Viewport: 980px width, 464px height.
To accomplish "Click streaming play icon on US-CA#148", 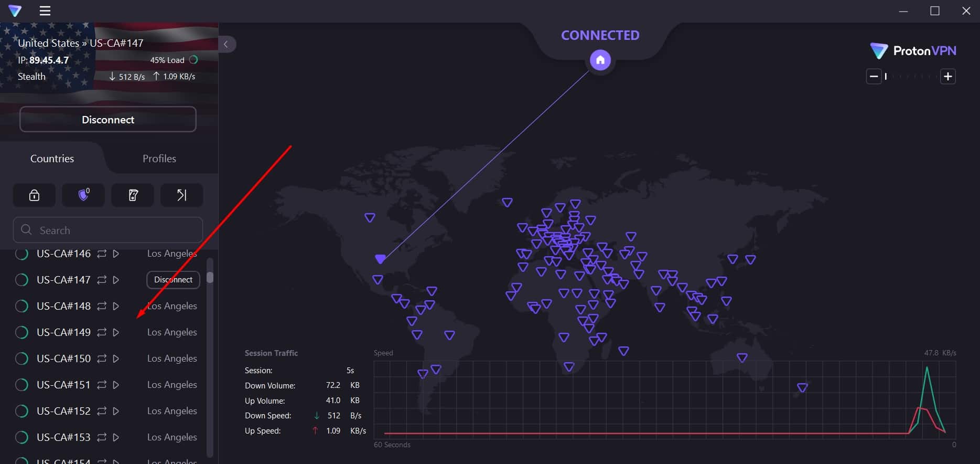I will click(x=116, y=306).
